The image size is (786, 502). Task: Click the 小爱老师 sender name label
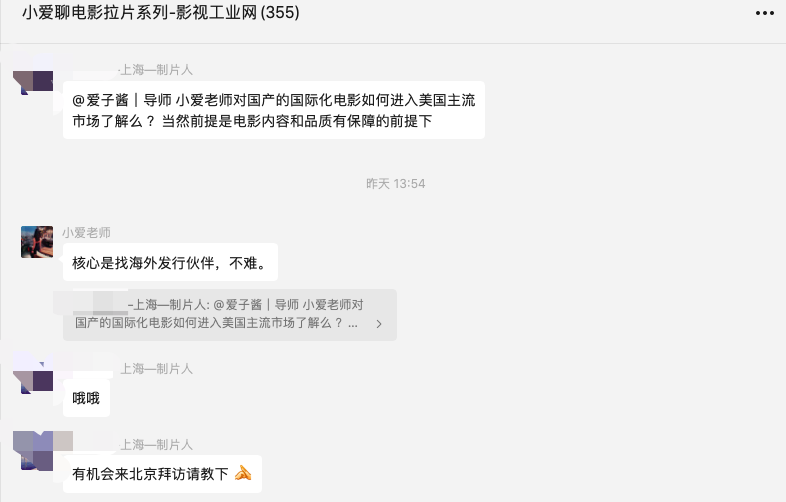coord(86,233)
